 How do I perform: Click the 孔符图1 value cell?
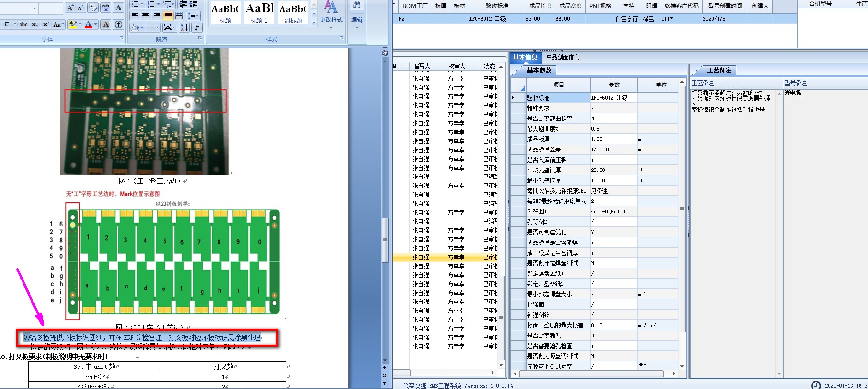[613, 211]
